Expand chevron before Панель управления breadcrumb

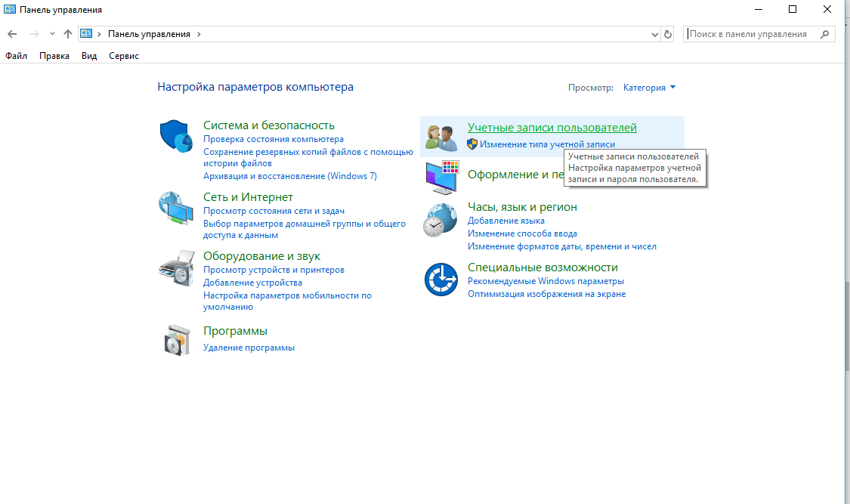[99, 34]
